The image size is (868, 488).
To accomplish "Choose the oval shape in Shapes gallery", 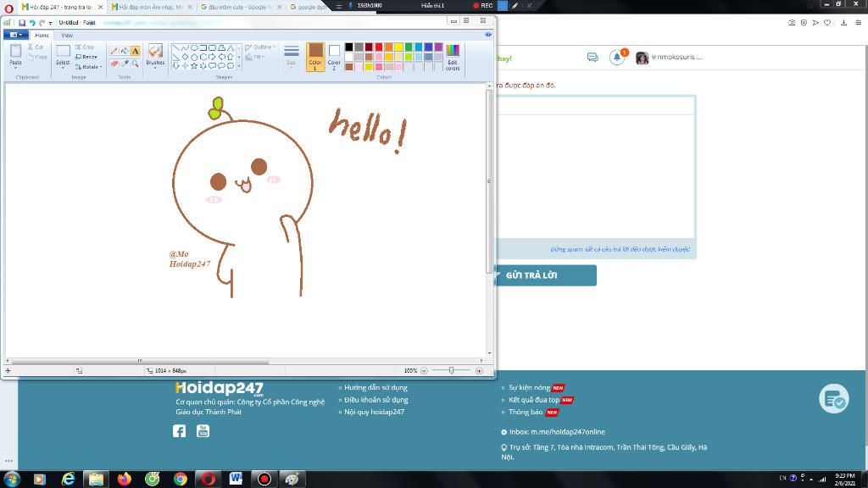I will click(x=194, y=48).
